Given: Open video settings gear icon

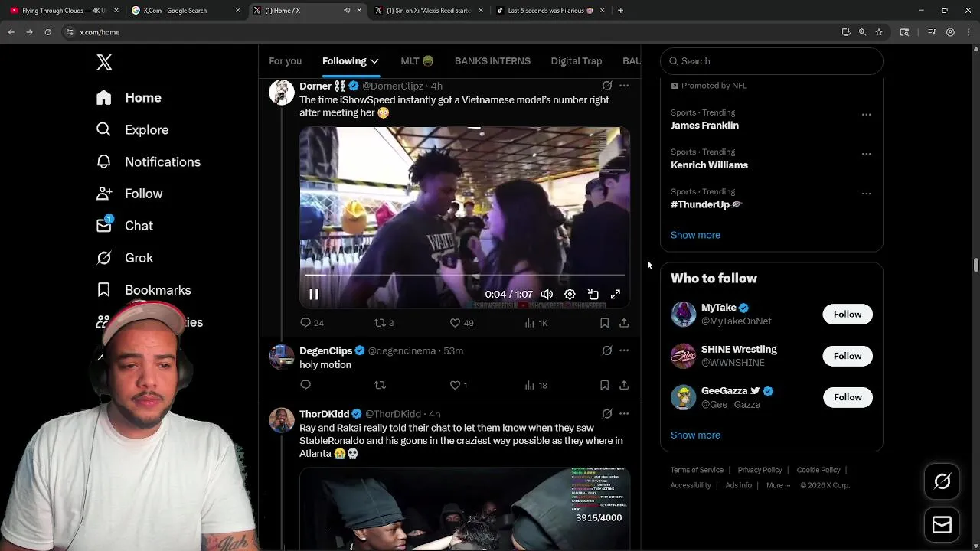Looking at the screenshot, I should [x=570, y=295].
